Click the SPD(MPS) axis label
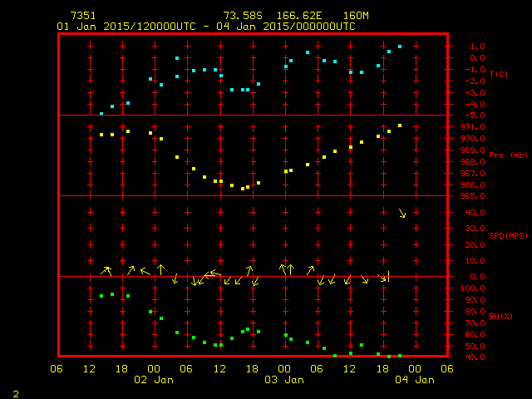 508,235
